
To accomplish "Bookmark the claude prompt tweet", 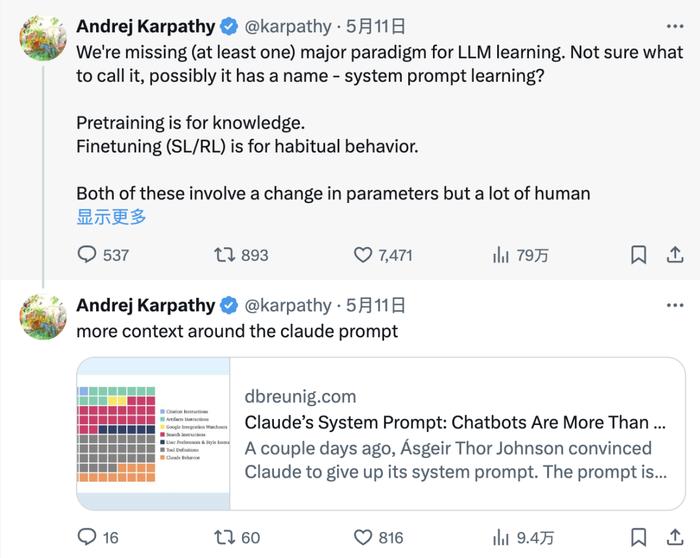I will point(638,537).
